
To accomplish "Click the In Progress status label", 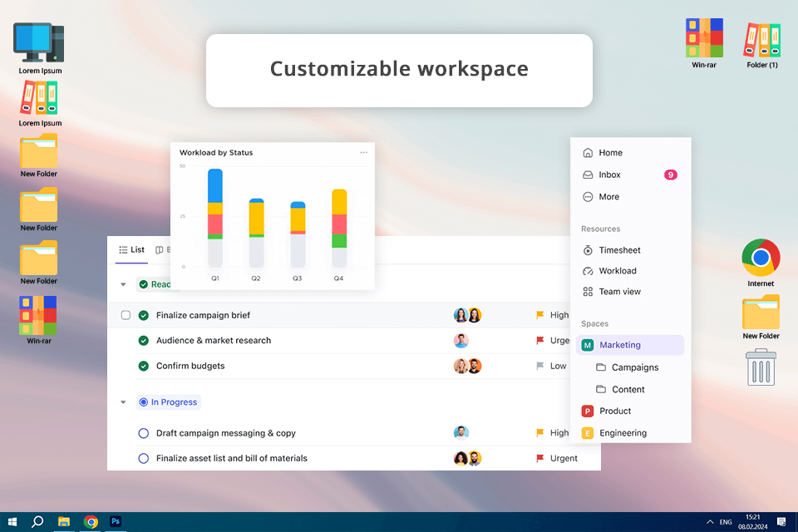I will (169, 402).
